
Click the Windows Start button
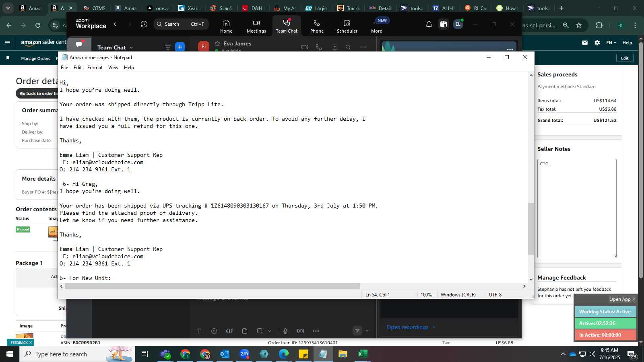click(10, 354)
